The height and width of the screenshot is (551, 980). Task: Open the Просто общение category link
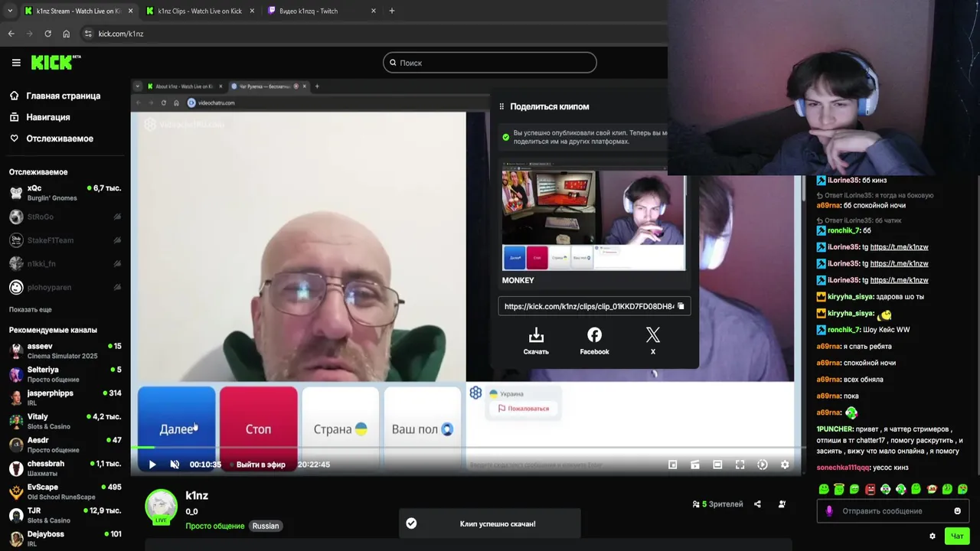click(215, 526)
